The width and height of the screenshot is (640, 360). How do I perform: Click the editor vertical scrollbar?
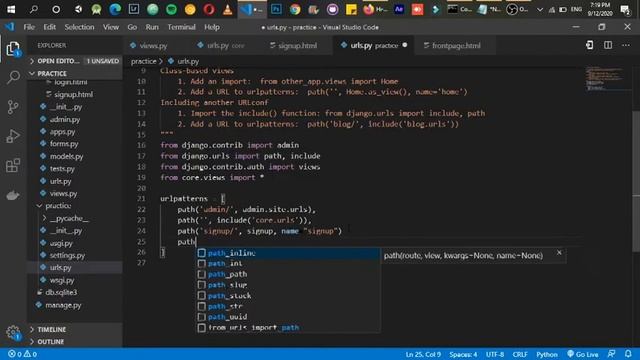(636, 180)
